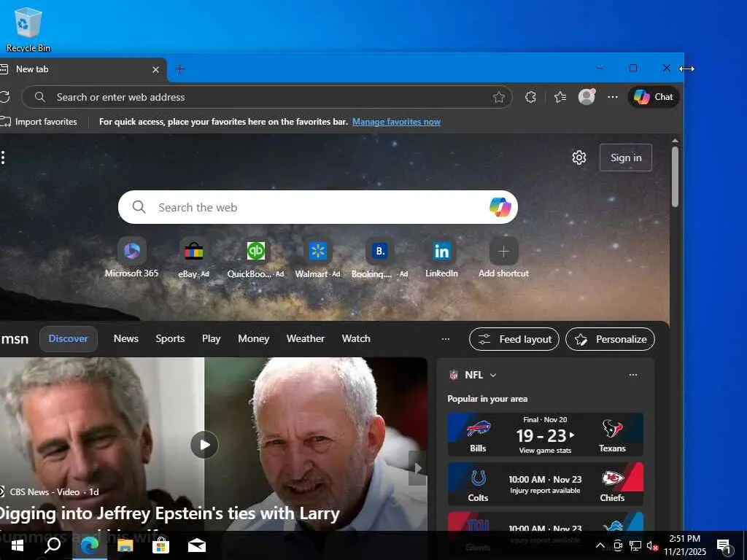Open eBay shortcut tile
Screen dimensions: 747x560
point(193,258)
